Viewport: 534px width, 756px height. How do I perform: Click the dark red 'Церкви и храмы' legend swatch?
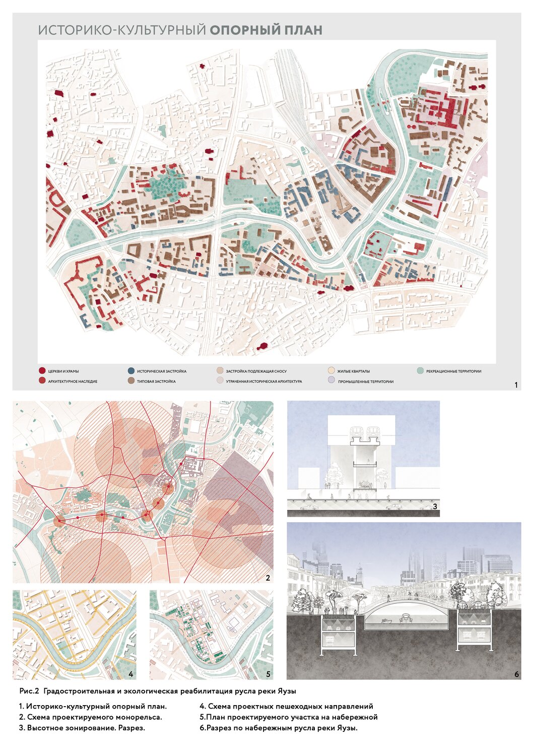tap(42, 371)
